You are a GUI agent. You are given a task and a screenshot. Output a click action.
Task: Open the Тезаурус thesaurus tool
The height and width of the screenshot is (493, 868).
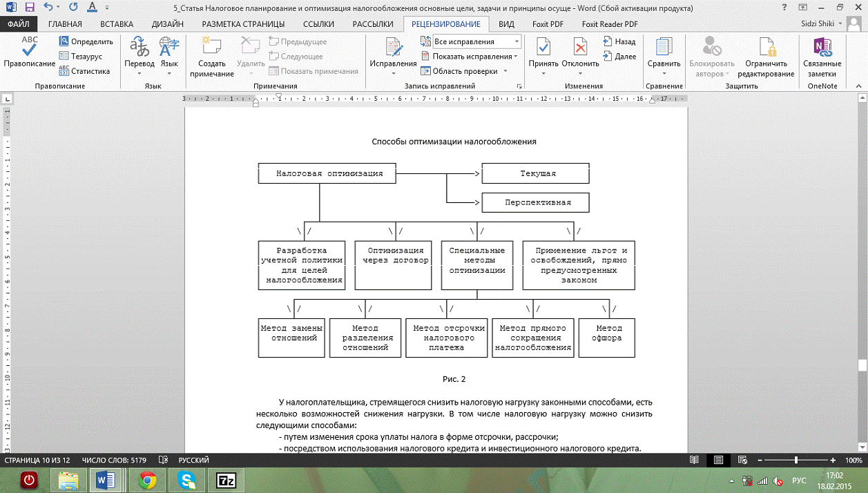[x=81, y=56]
